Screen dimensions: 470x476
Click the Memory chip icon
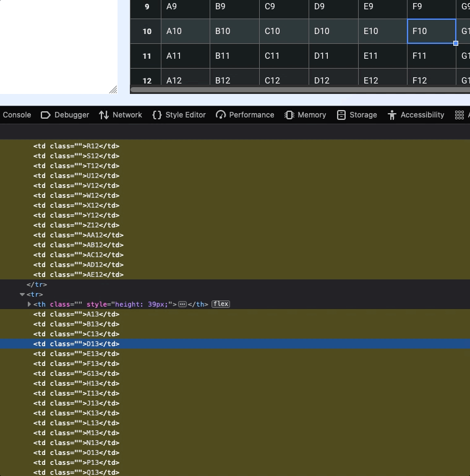click(289, 115)
